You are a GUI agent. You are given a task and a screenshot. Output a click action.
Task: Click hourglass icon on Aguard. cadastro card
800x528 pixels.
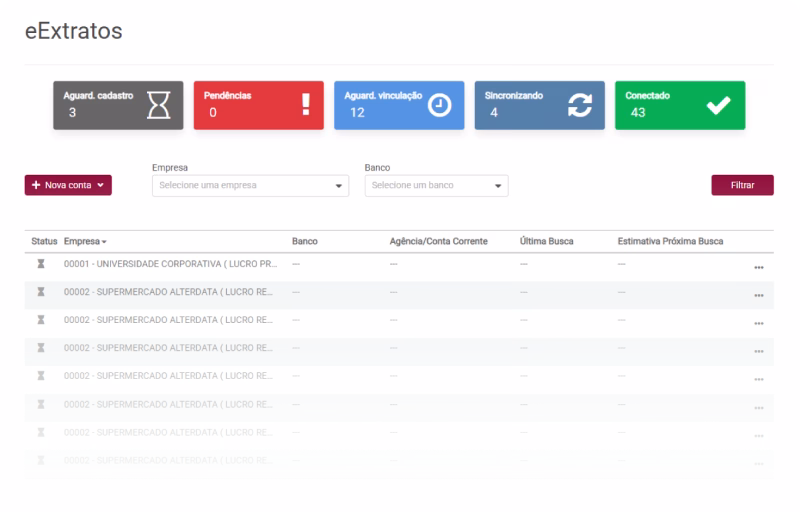tap(159, 106)
